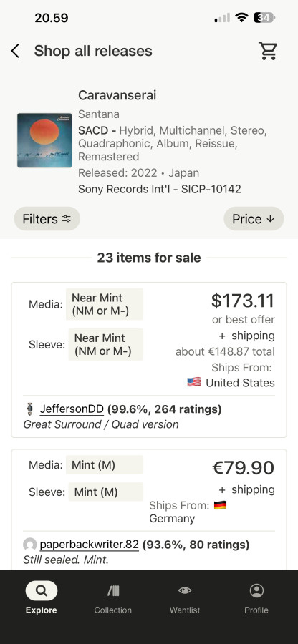Screen dimensions: 298x644
Task: Open the shopping cart
Action: [268, 51]
